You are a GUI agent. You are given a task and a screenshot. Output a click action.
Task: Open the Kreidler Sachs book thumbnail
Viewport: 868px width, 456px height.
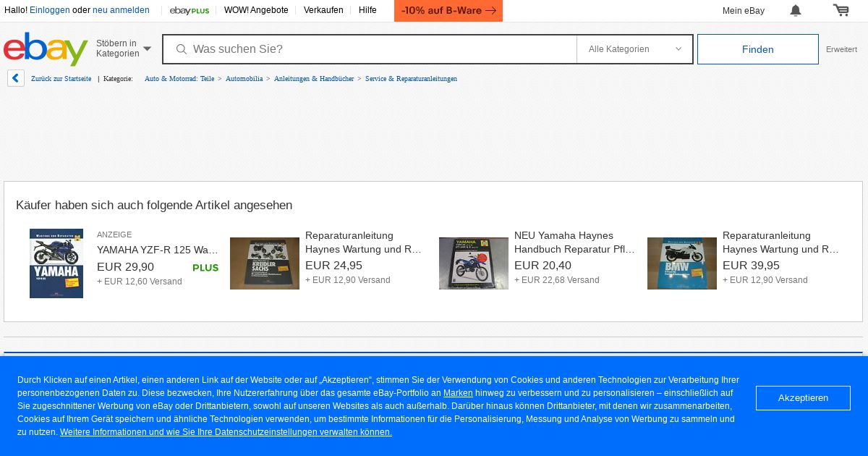point(265,263)
